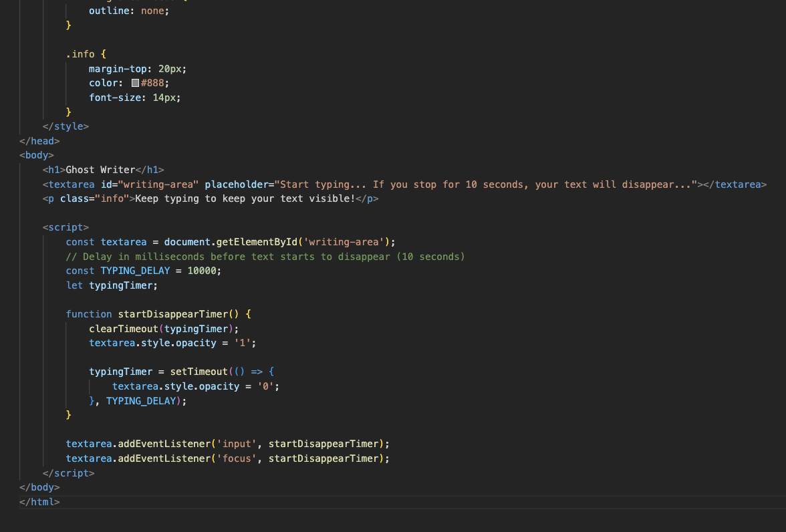
Task: Click the #888 color swatch square
Action: [135, 84]
